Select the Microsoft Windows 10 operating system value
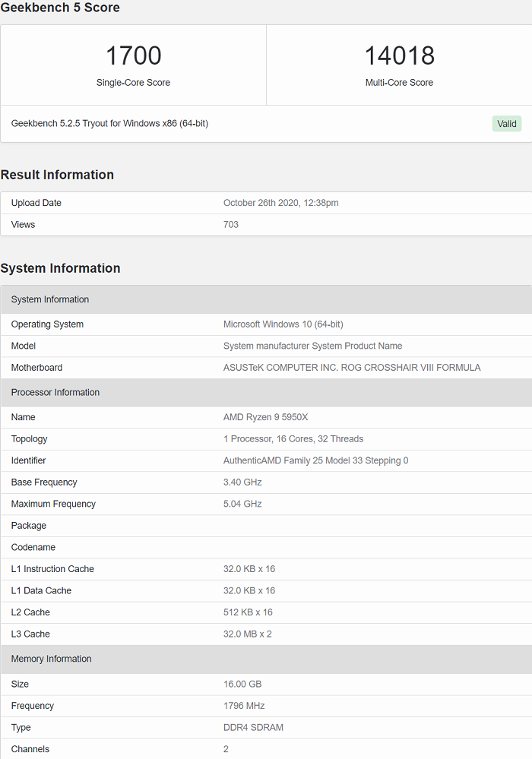Viewport: 532px width, 759px height. (283, 324)
